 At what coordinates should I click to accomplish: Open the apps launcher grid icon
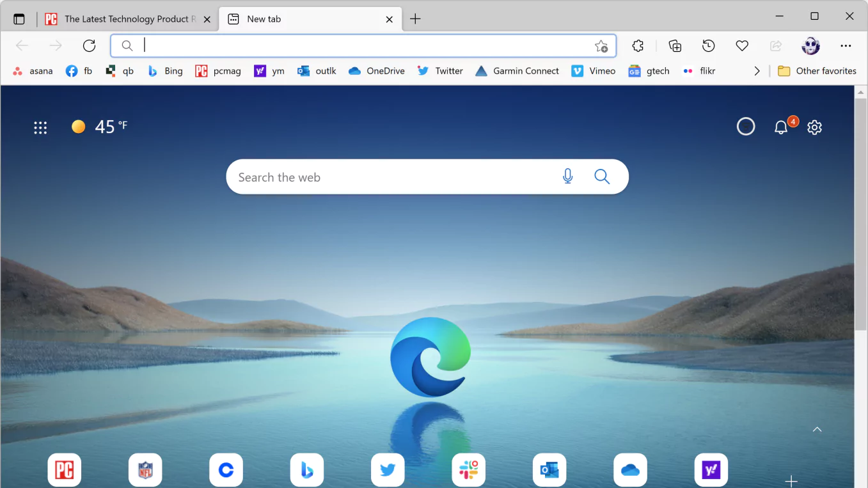(x=40, y=127)
